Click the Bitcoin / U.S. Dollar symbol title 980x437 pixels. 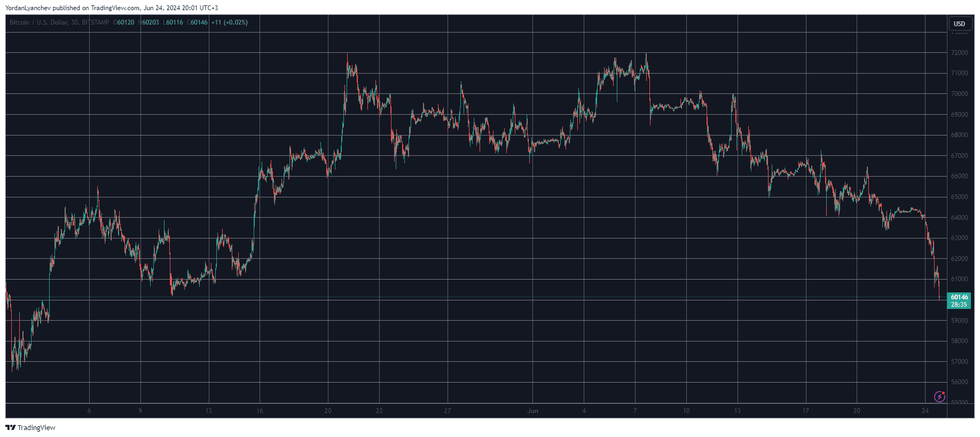click(59, 22)
